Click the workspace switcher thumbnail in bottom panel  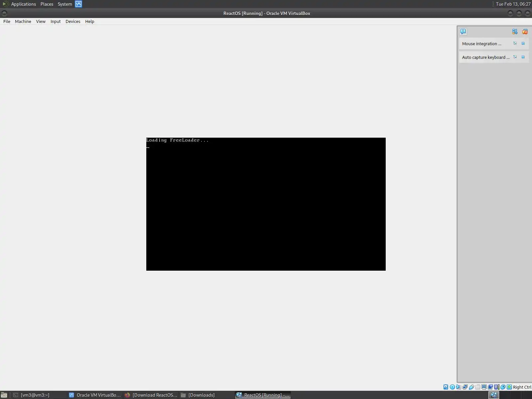click(494, 395)
